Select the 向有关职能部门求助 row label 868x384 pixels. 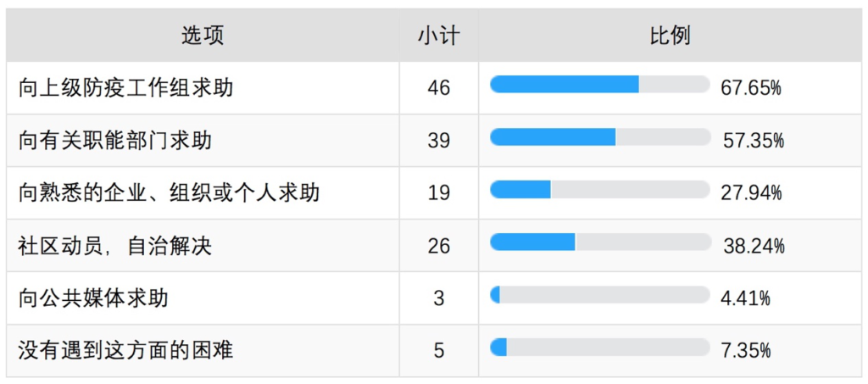tap(114, 141)
